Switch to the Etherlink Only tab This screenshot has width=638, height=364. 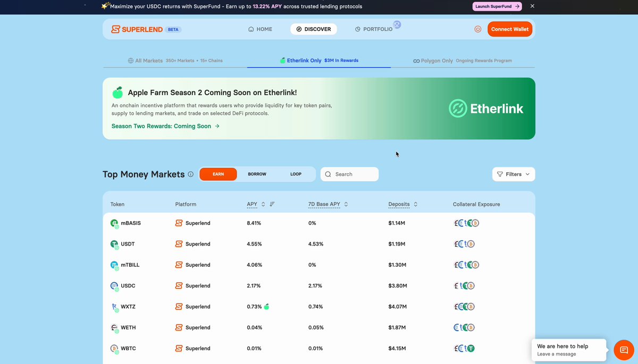point(319,61)
